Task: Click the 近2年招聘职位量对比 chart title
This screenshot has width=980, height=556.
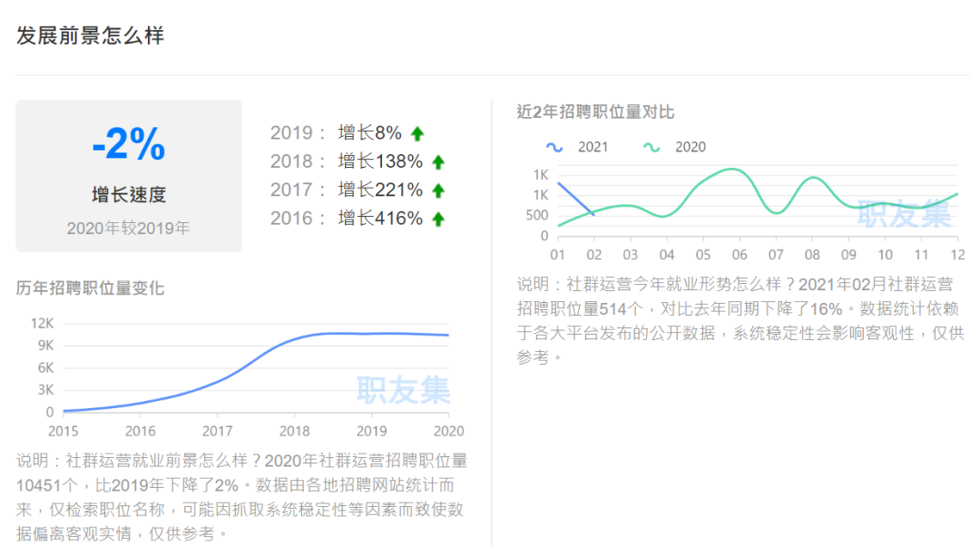Action: (595, 112)
